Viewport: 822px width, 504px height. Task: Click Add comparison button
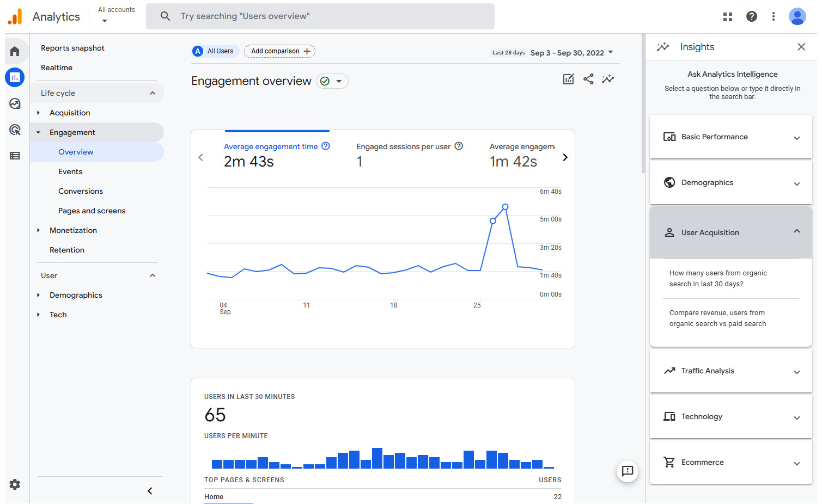pyautogui.click(x=279, y=51)
